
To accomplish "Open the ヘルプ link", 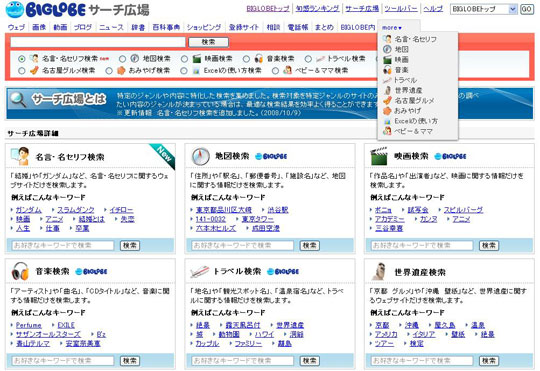I will (433, 9).
